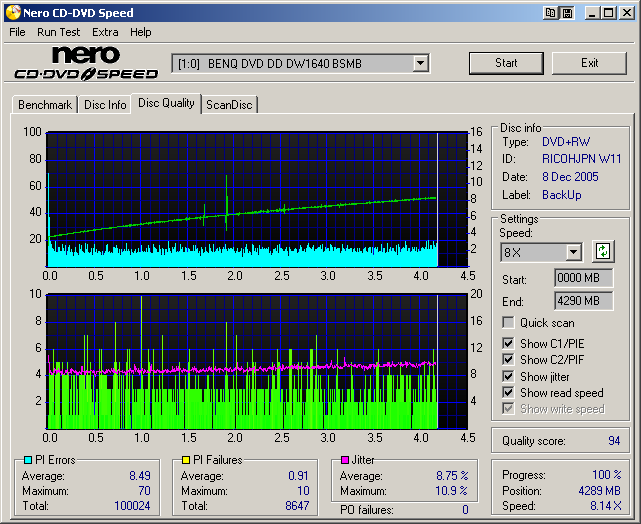The height and width of the screenshot is (524, 641).
Task: Enable the Quick scan checkbox
Action: 508,323
